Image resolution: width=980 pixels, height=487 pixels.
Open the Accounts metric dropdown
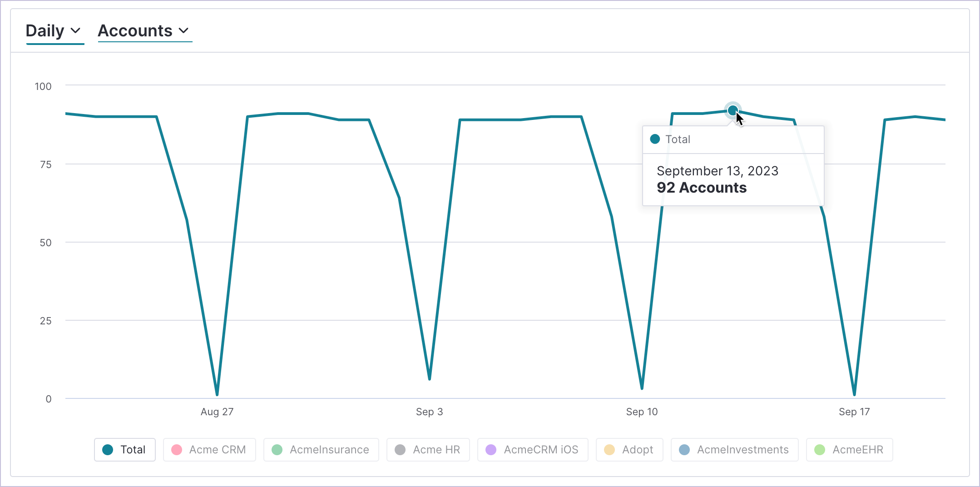tap(144, 31)
